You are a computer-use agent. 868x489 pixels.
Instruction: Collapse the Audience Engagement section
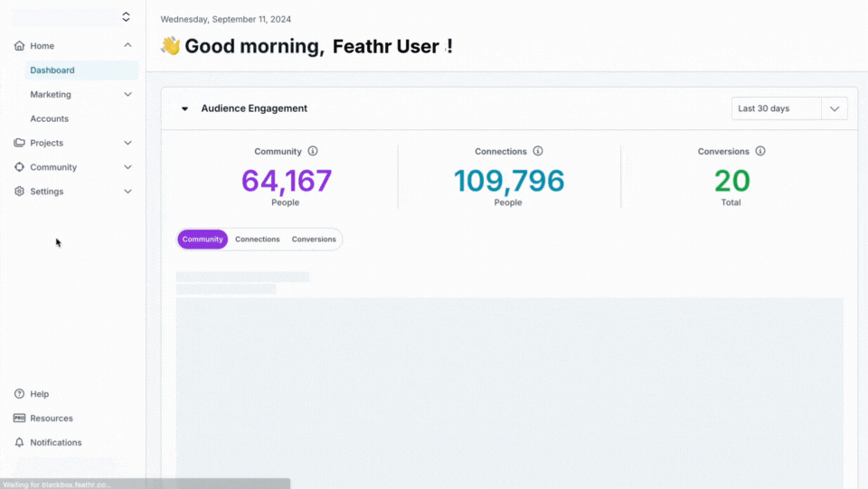click(x=184, y=108)
